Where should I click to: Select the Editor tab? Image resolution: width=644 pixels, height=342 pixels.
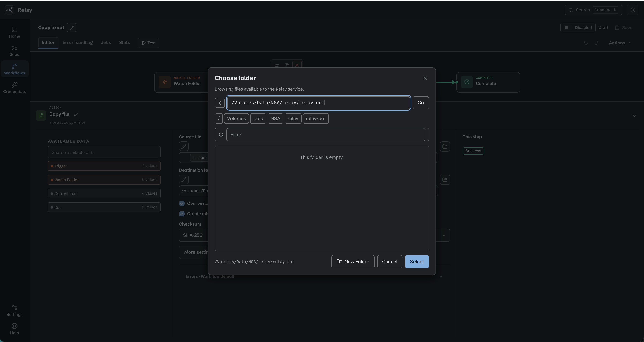(x=48, y=42)
